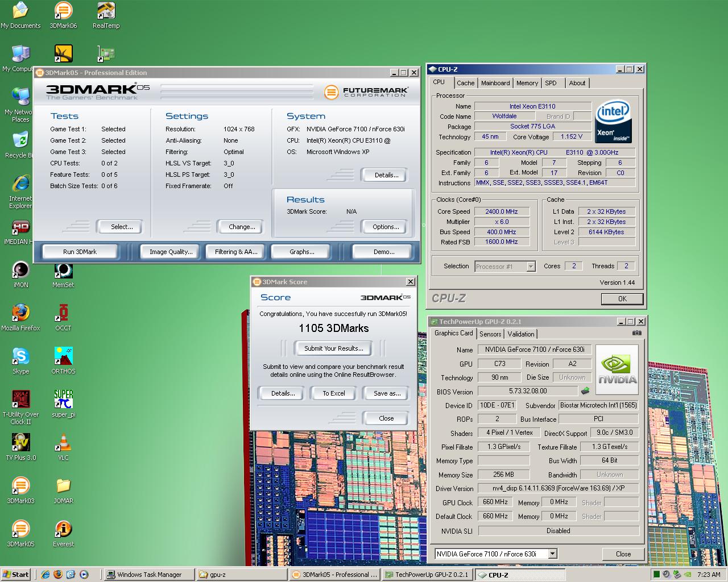Click the BIOS Version field in GPU-Z
Screen dimensions: 728x582
click(x=528, y=392)
